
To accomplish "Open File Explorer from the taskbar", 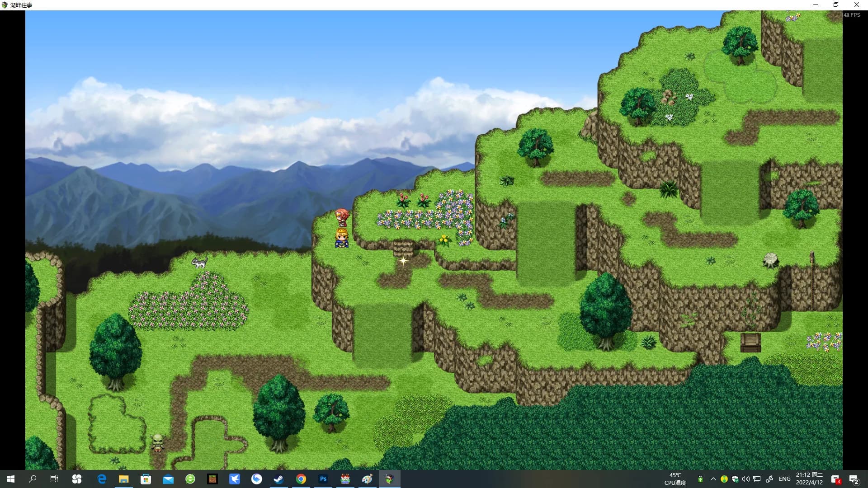I will point(124,479).
